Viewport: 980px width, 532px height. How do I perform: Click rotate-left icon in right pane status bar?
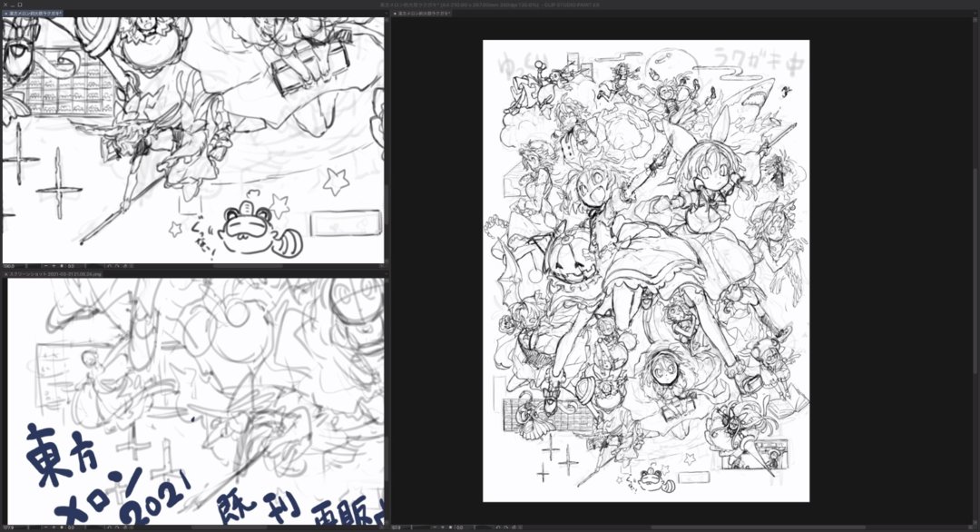pos(498,527)
